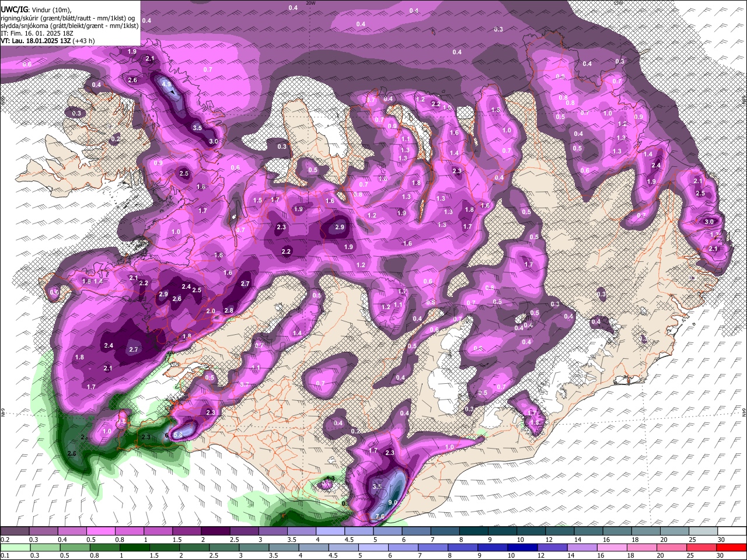Select the palest green swatch above the 0.1 label

(15, 547)
